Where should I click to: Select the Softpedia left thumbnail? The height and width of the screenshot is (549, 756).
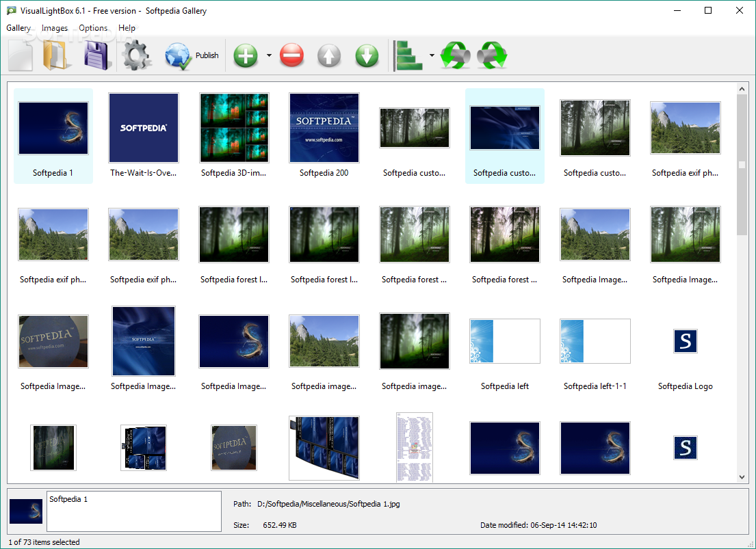(x=505, y=341)
